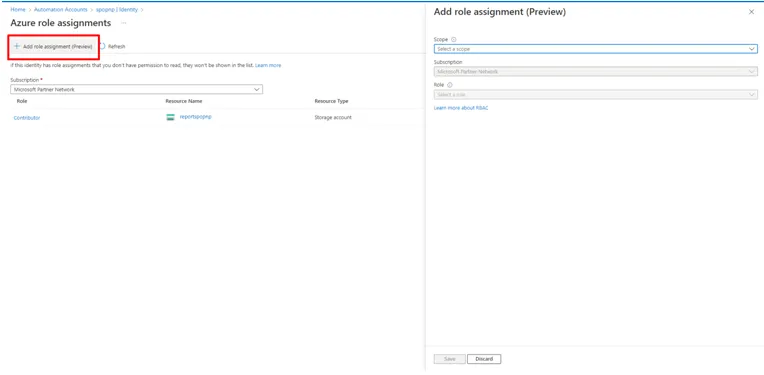Open Automation Accounts breadcrumb link
Image resolution: width=764 pixels, height=375 pixels.
(x=60, y=9)
